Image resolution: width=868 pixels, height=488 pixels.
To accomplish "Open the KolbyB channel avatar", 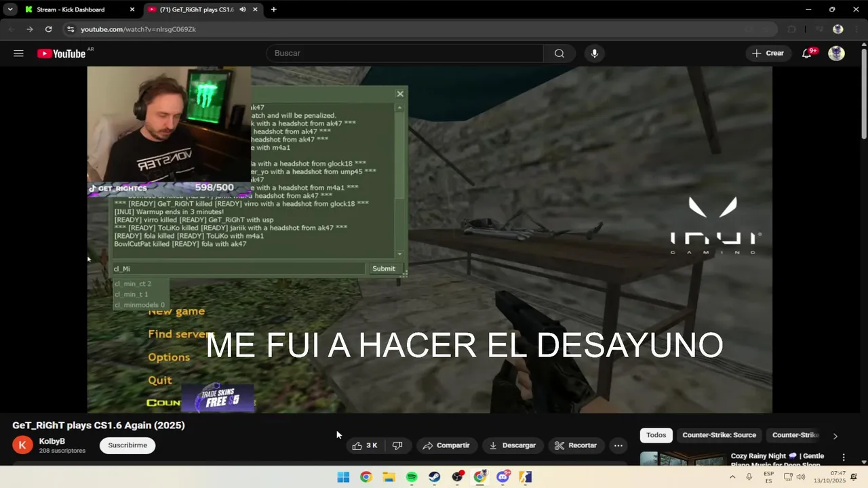I will tap(22, 445).
